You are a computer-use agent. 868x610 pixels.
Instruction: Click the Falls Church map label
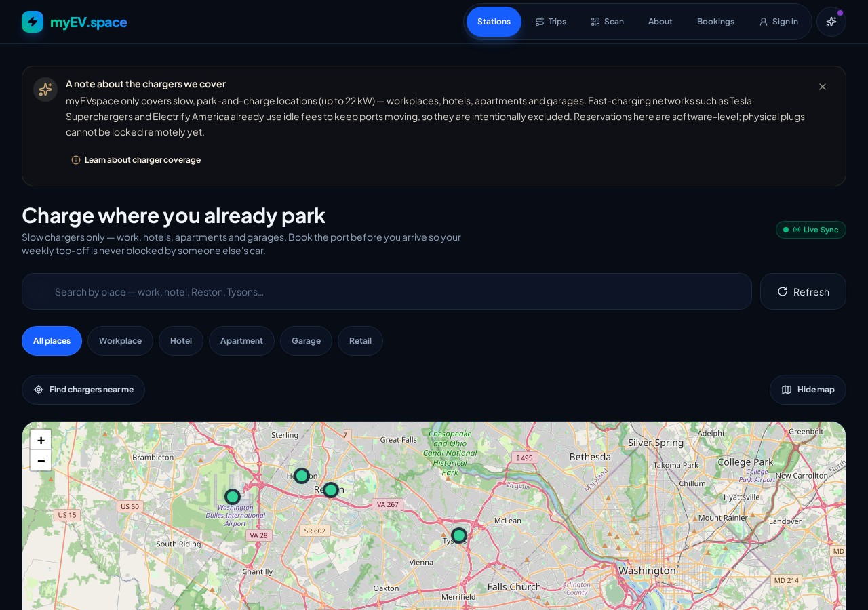click(514, 587)
